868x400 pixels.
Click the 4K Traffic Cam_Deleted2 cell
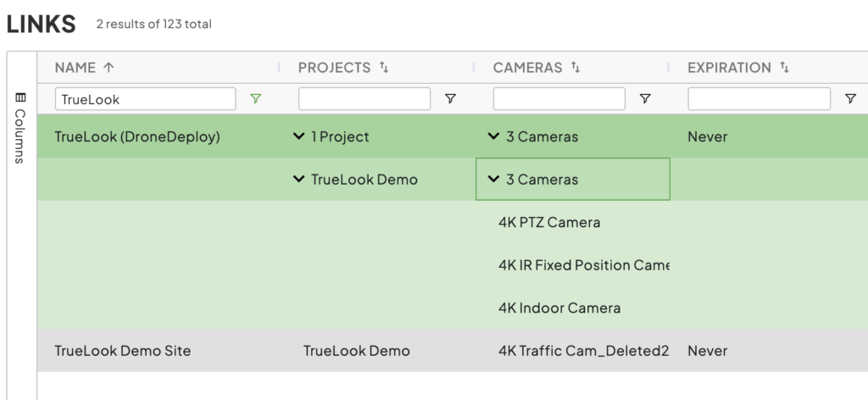tap(583, 351)
